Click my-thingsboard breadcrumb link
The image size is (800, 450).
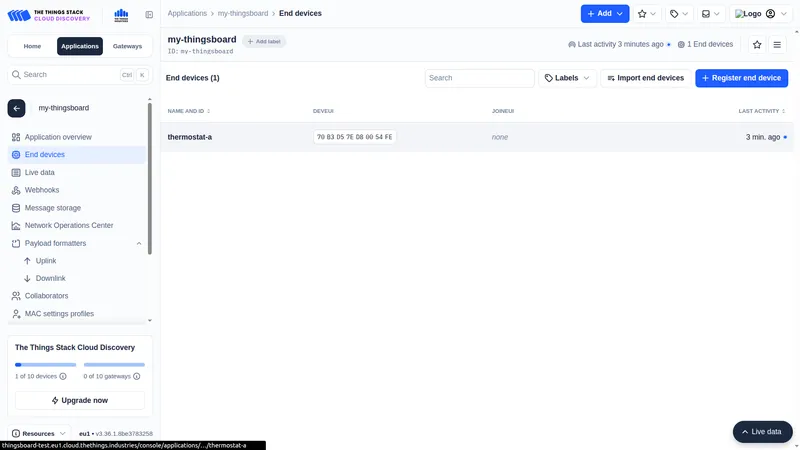(243, 13)
